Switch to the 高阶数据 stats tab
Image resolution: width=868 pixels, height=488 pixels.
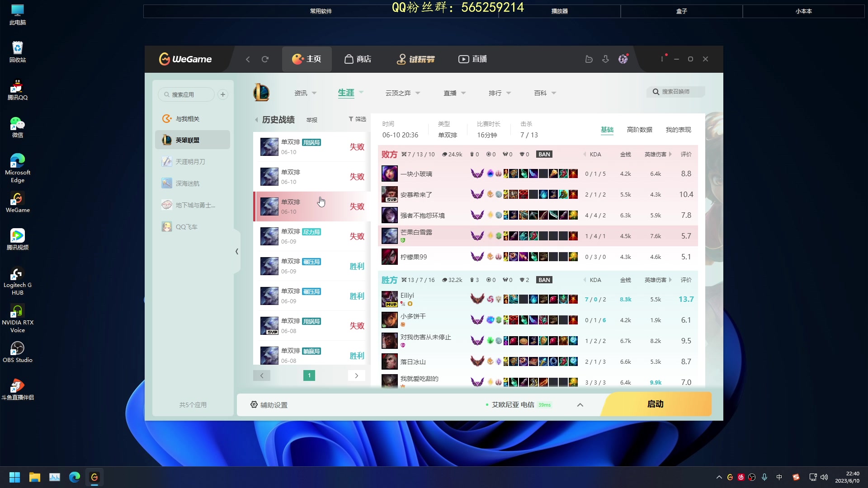[639, 130]
